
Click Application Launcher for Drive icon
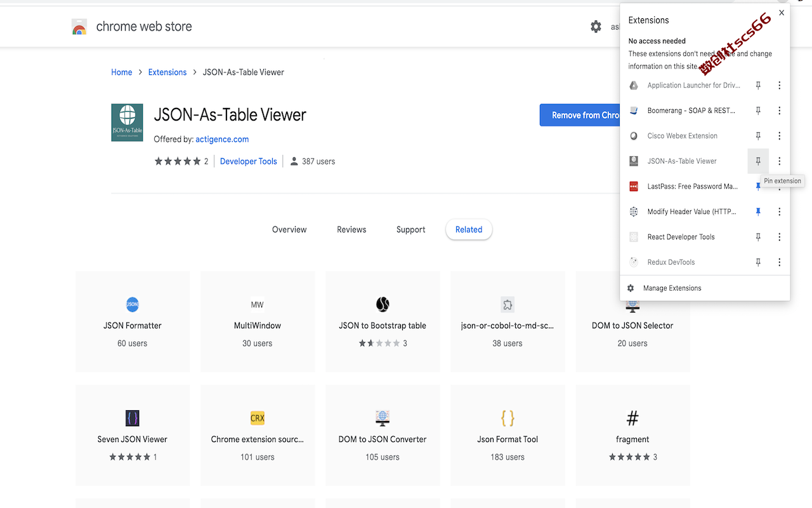(x=633, y=85)
